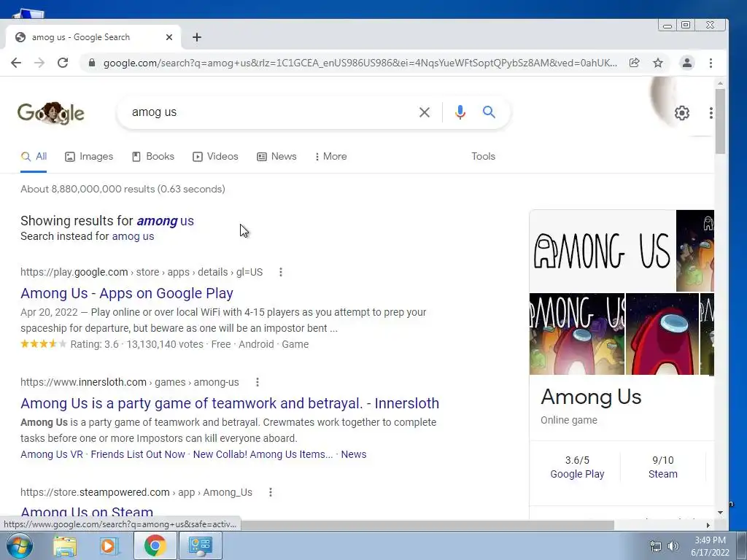Open the control panel taskbar item
The width and height of the screenshot is (747, 560).
point(200,545)
